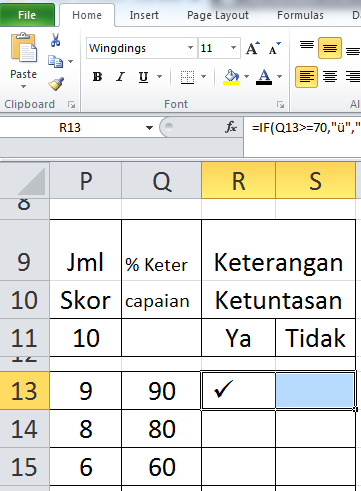Switch to the Page Layout tab
The width and height of the screenshot is (361, 491).
[218, 15]
